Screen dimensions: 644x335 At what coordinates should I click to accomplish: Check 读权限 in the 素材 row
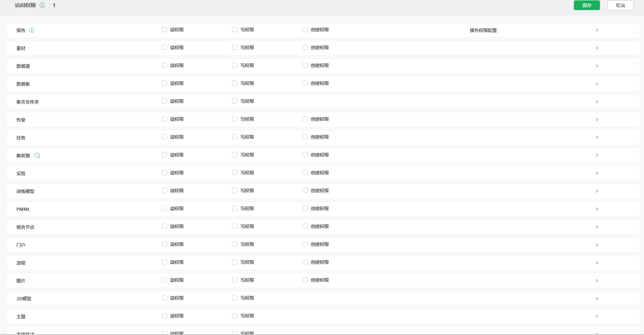tap(165, 47)
